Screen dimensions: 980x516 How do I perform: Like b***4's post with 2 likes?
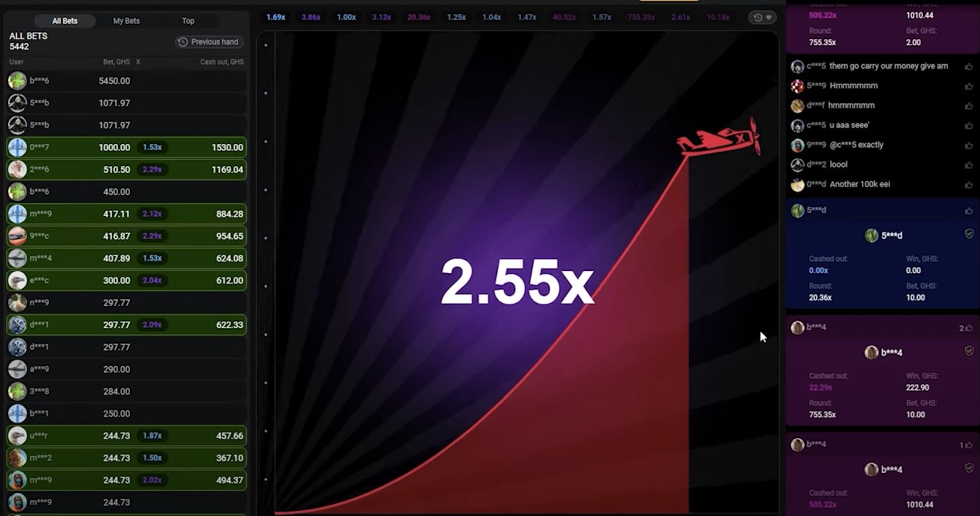click(969, 328)
